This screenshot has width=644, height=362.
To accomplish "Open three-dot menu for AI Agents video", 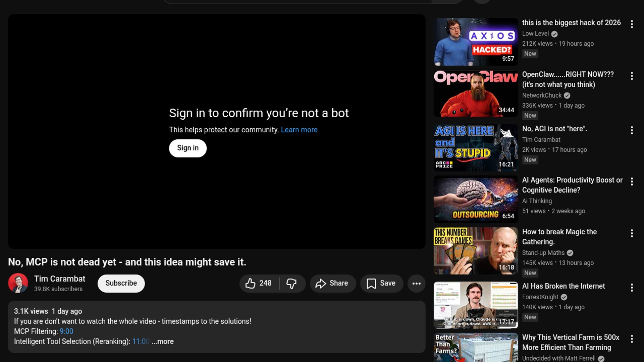I will click(632, 182).
